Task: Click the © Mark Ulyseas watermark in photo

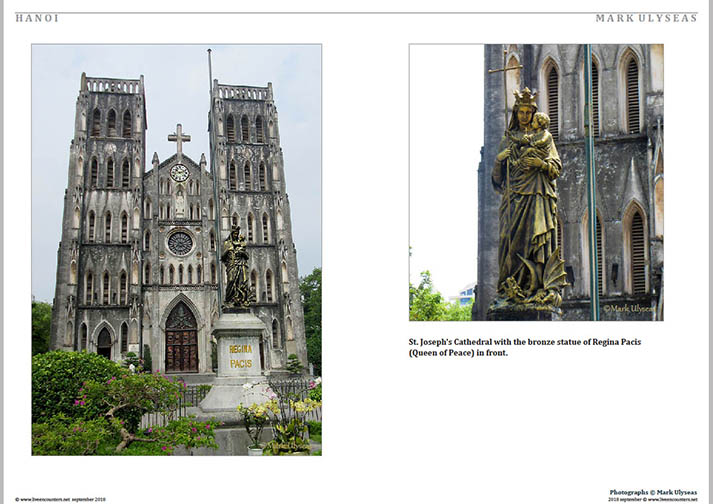Action: (x=629, y=309)
